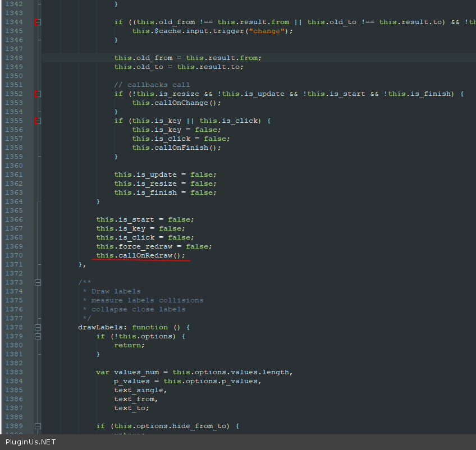The image size is (476, 450).
Task: Collapse the fold marker at line 1379
Action: [x=38, y=337]
